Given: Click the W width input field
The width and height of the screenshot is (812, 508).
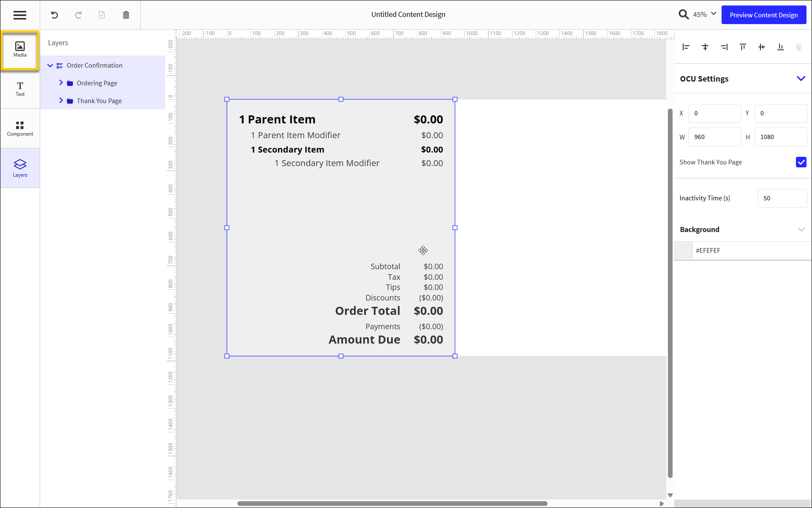Looking at the screenshot, I should 715,137.
